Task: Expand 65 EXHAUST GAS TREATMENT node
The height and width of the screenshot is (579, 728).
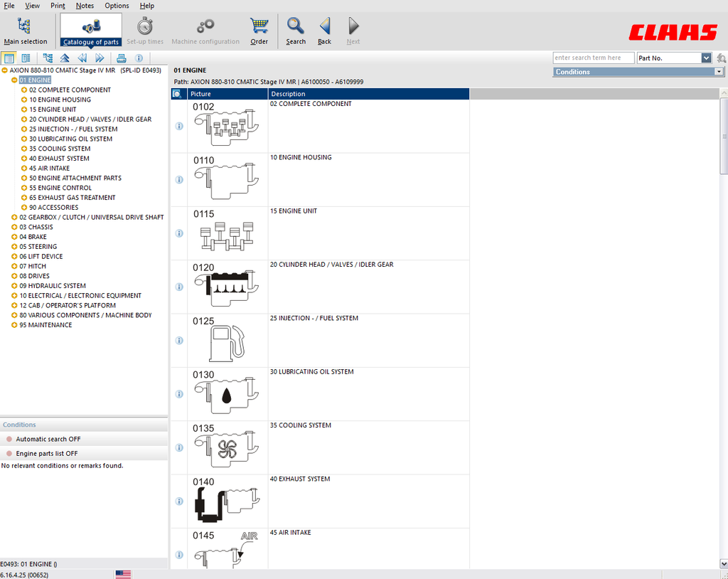Action: (24, 198)
